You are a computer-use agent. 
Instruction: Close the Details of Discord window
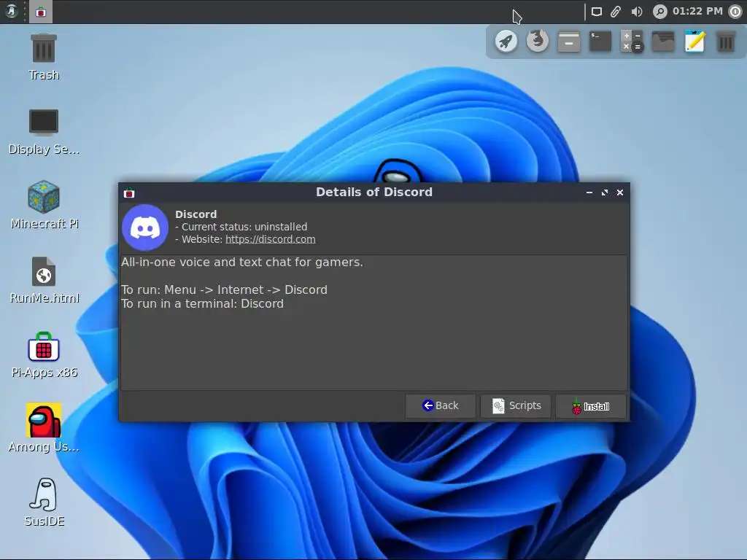click(x=620, y=192)
